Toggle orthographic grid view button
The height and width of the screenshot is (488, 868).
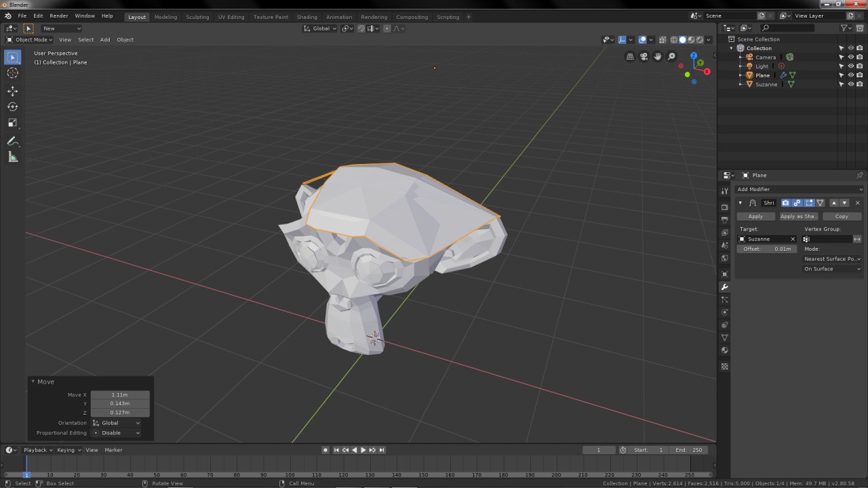(630, 56)
